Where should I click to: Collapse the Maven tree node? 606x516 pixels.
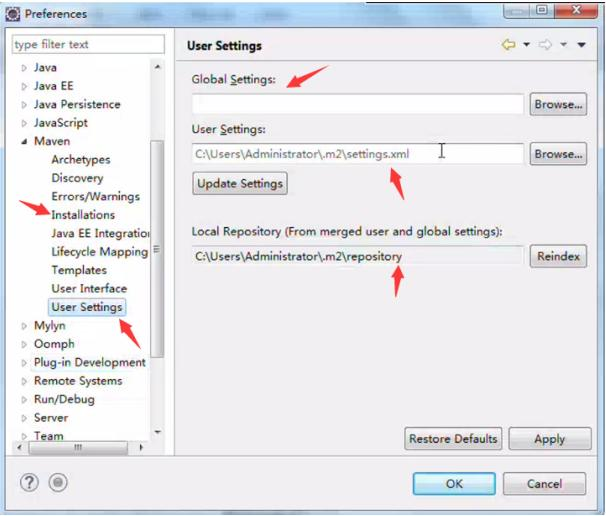(x=24, y=142)
